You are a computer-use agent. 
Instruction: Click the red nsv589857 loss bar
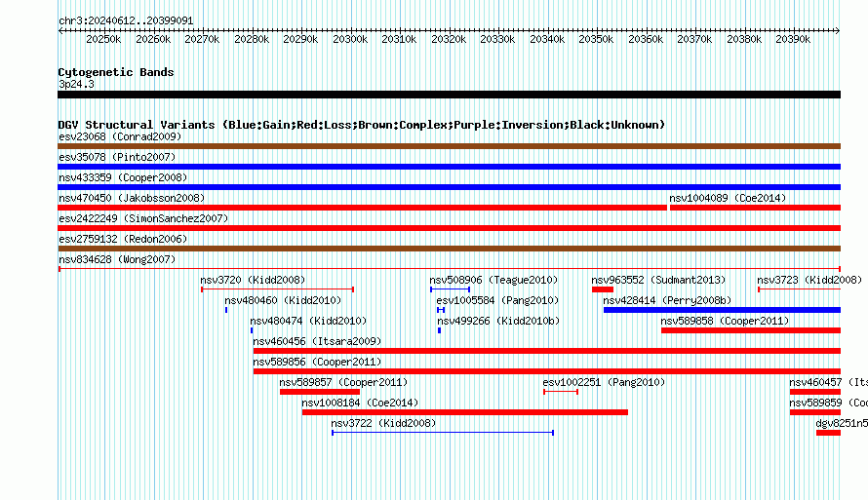[320, 392]
